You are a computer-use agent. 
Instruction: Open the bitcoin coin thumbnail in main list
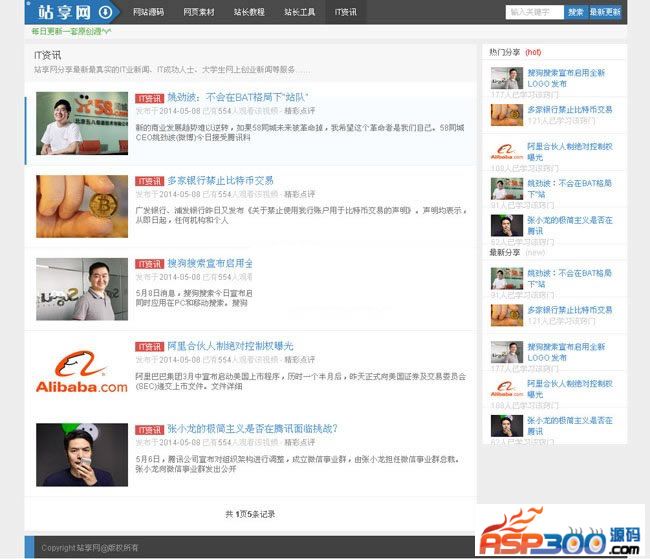[x=82, y=206]
